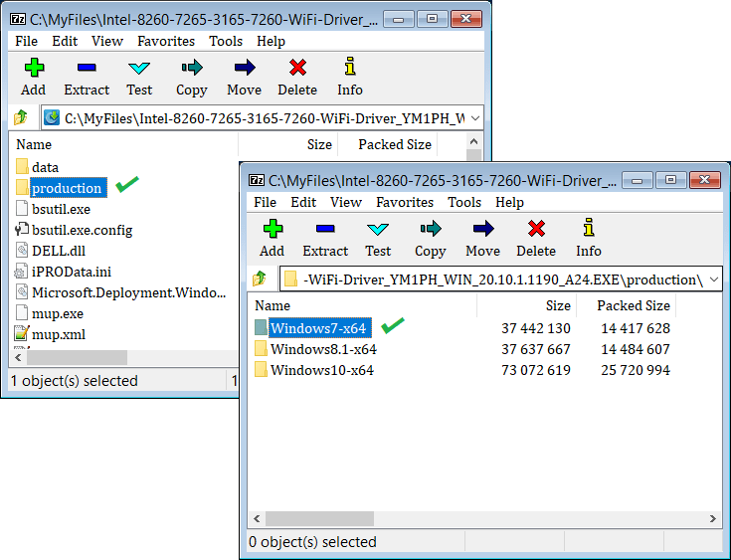Open Edit menu in back window
The width and height of the screenshot is (731, 560).
[65, 42]
